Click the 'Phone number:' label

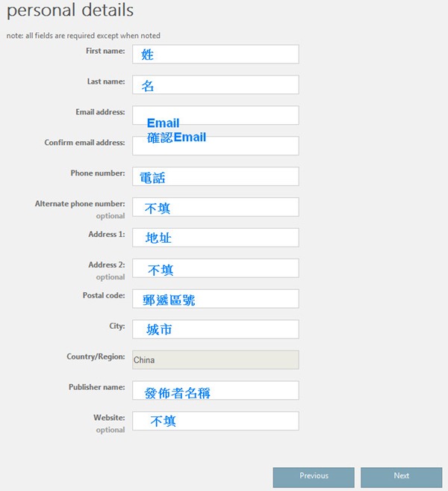(x=98, y=173)
